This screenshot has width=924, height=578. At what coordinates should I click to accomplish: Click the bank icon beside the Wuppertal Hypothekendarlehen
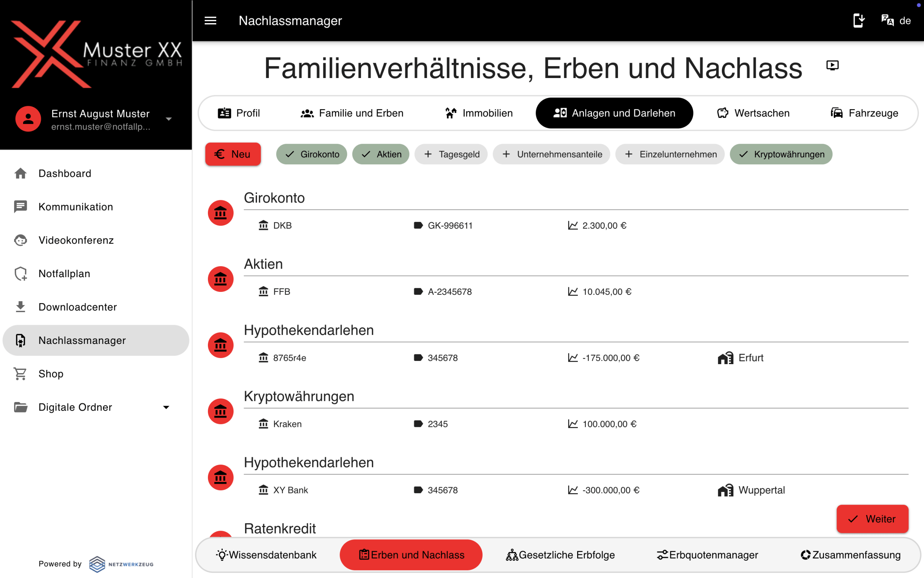click(221, 478)
